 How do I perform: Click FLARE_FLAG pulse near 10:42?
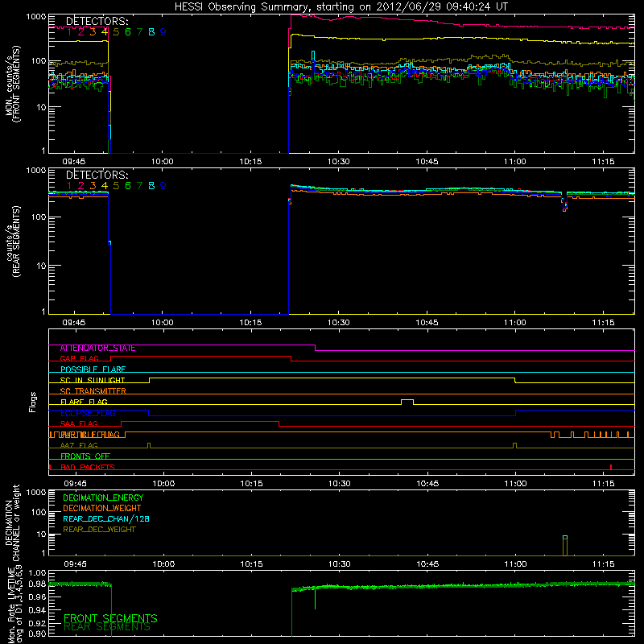pos(407,402)
